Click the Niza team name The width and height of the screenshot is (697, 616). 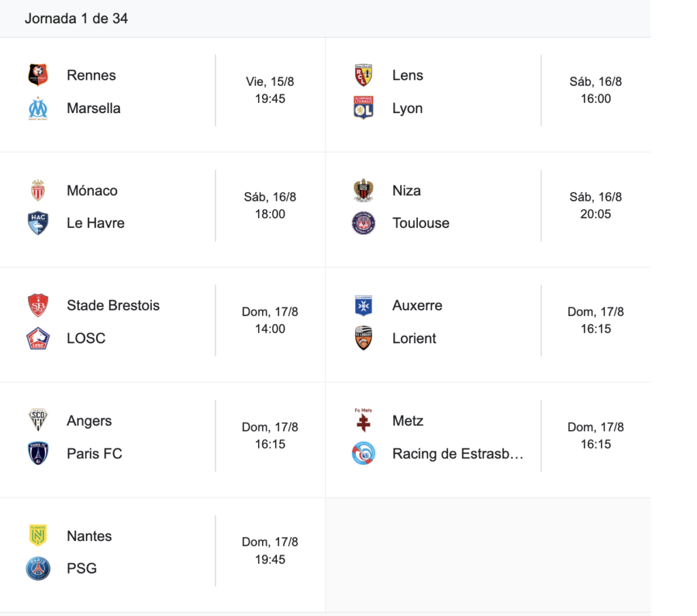coord(406,190)
